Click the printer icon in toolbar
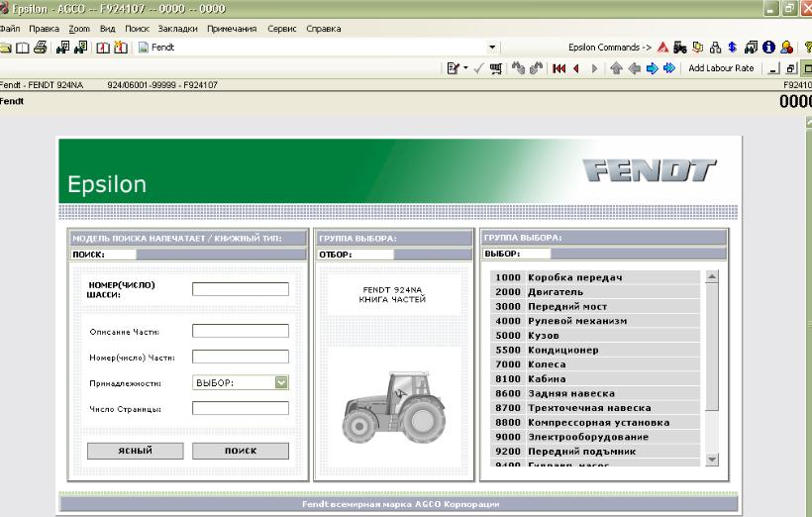 coord(40,48)
